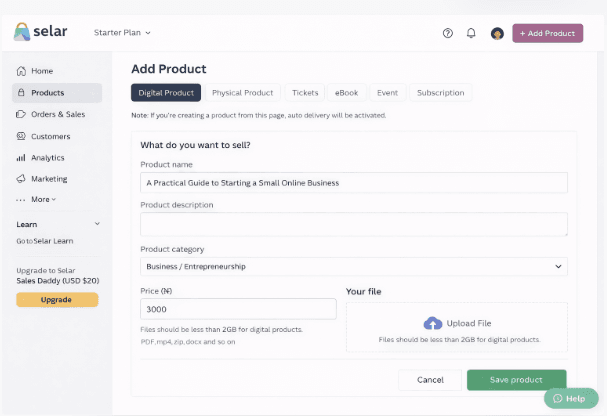Open the help question mark icon
Image resolution: width=607 pixels, height=416 pixels.
[x=448, y=33]
